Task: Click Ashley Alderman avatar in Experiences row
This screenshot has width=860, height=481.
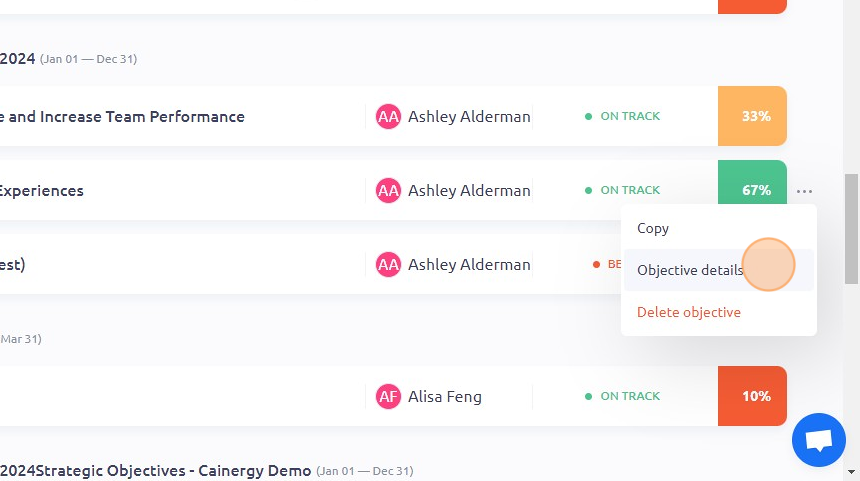Action: click(x=388, y=190)
